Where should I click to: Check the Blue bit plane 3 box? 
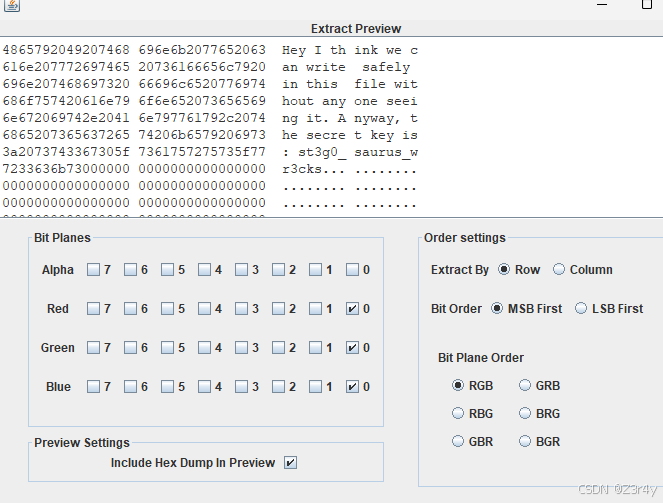pyautogui.click(x=241, y=386)
